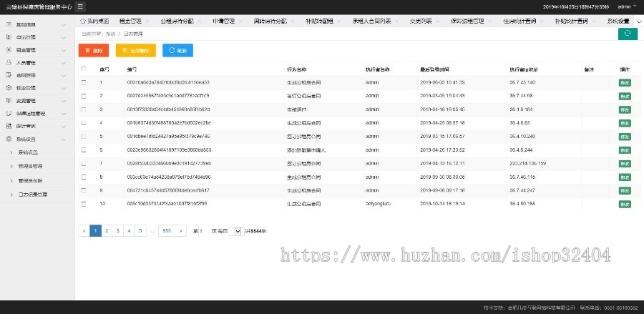
Task: Click the IP address 223.214.136.159
Action: (528, 163)
